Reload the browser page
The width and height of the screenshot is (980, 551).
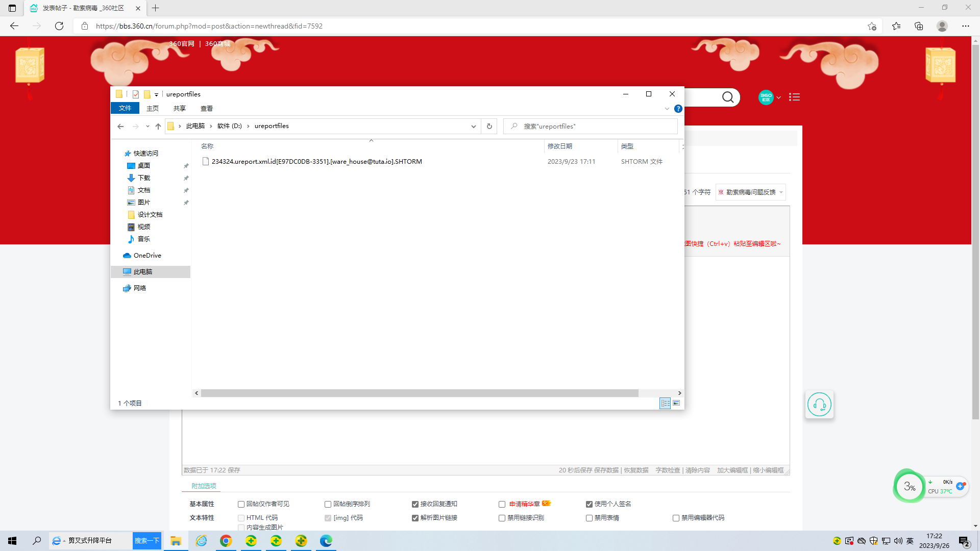coord(59,26)
